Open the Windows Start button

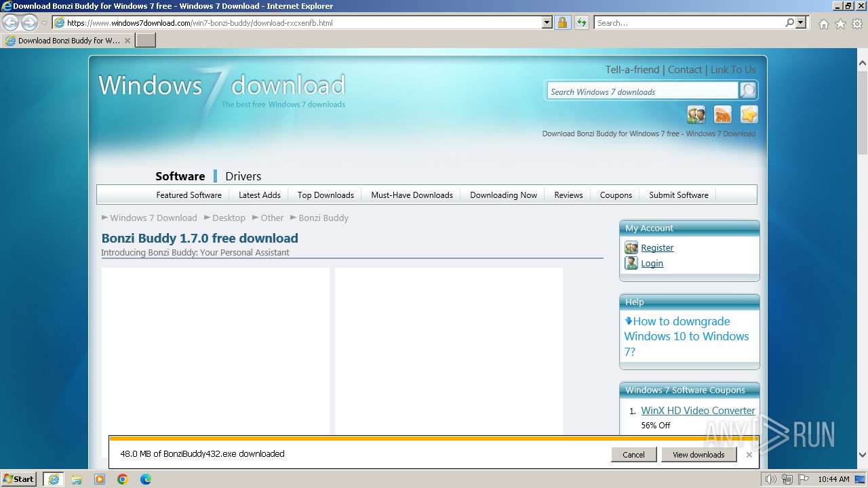coord(19,479)
